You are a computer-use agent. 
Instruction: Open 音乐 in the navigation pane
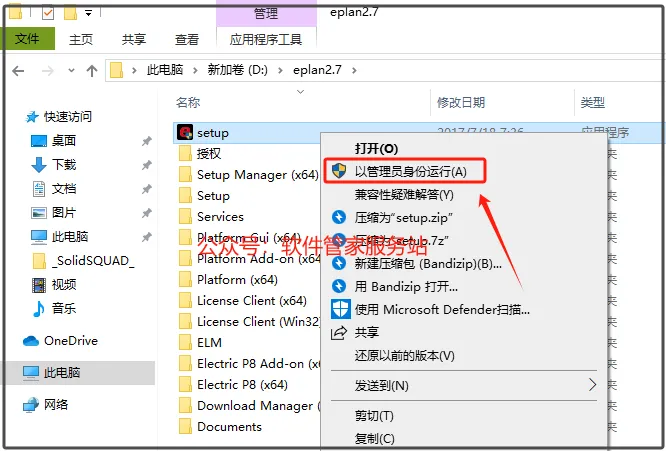point(64,308)
